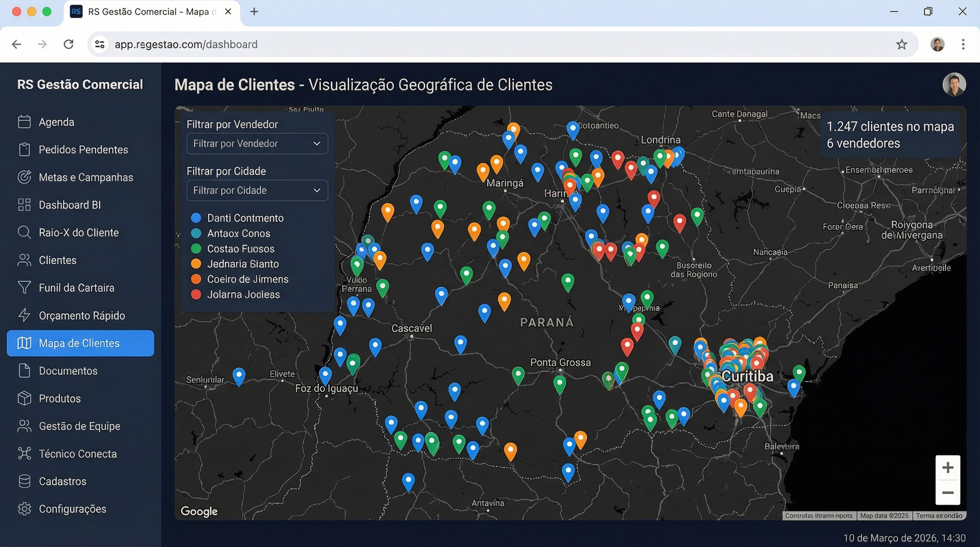Open the browser tab options chevron
This screenshot has width=980, height=547.
click(x=228, y=11)
